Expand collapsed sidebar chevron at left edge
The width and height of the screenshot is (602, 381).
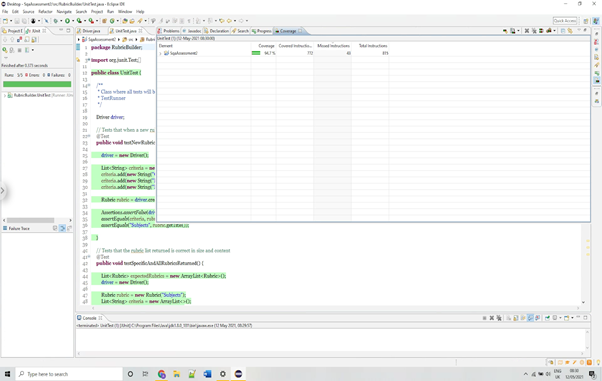pos(2,190)
